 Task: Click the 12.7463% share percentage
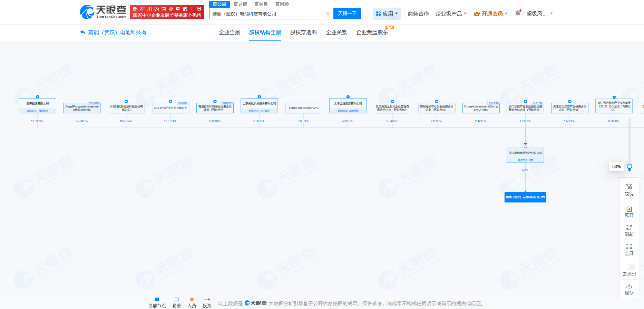pos(81,121)
